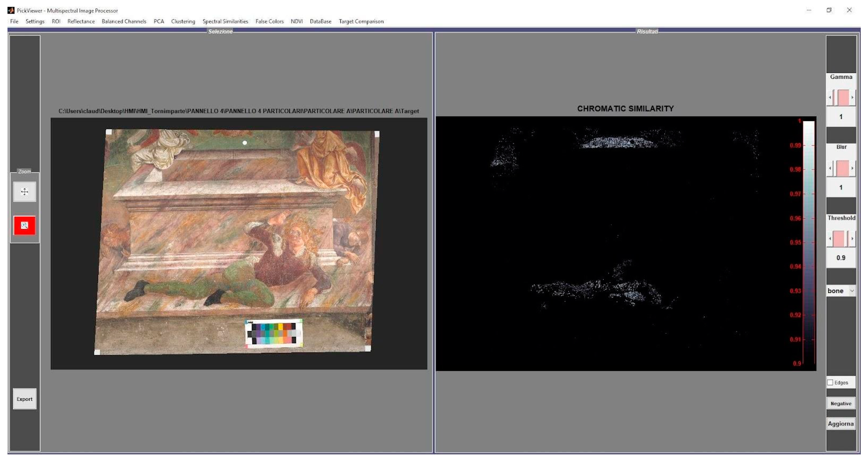Viewport: 868px width, 460px height.
Task: Open the bone colormap dropdown
Action: coord(841,291)
